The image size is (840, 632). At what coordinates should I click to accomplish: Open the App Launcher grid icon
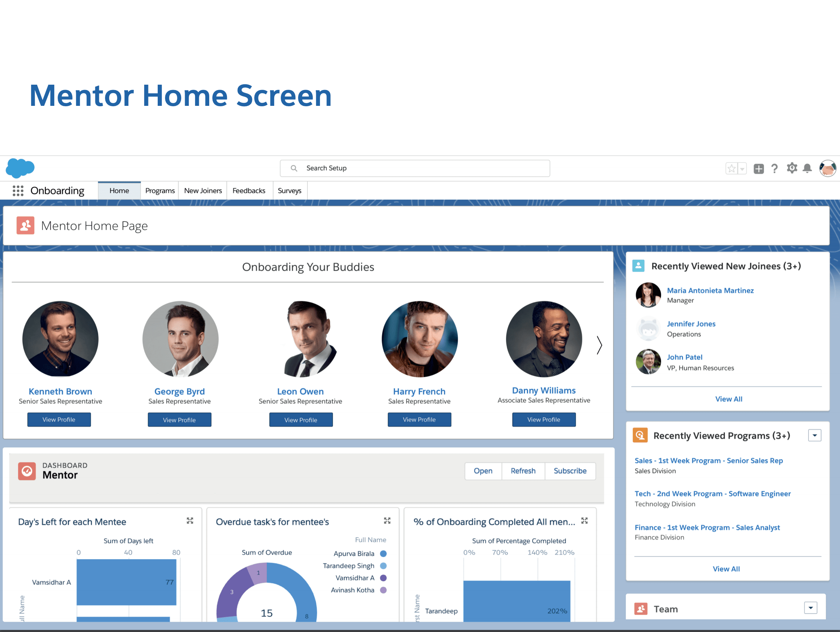pos(18,191)
